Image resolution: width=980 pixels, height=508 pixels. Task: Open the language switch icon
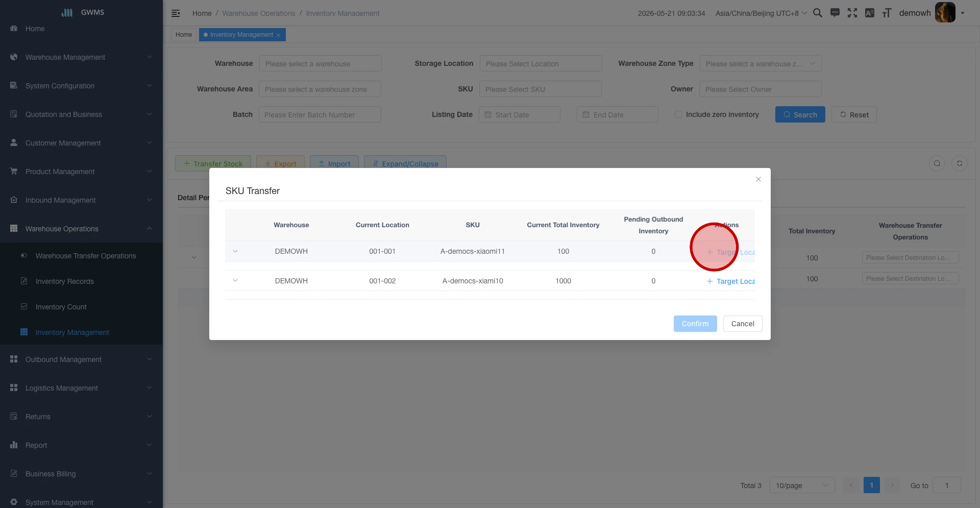click(x=870, y=13)
